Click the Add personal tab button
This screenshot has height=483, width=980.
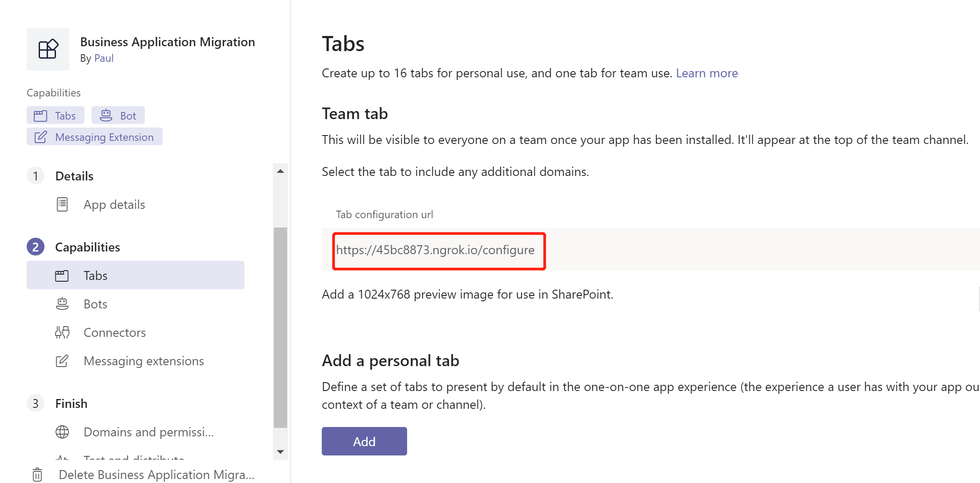[x=364, y=441]
